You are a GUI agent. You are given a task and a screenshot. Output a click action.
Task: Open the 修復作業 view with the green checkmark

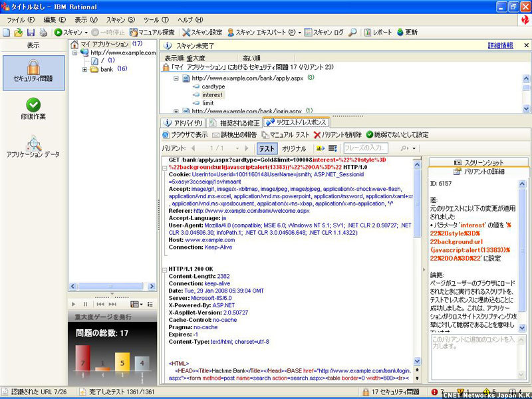33,110
